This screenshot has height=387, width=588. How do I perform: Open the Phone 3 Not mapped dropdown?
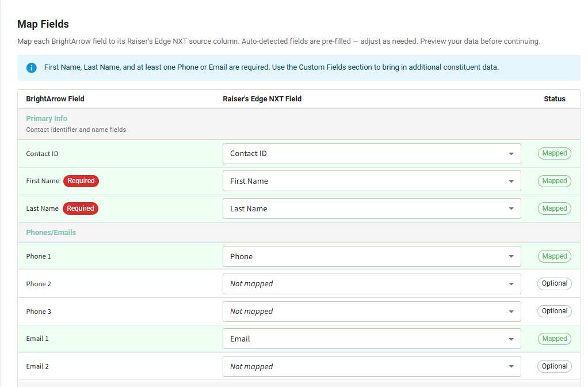tap(372, 312)
